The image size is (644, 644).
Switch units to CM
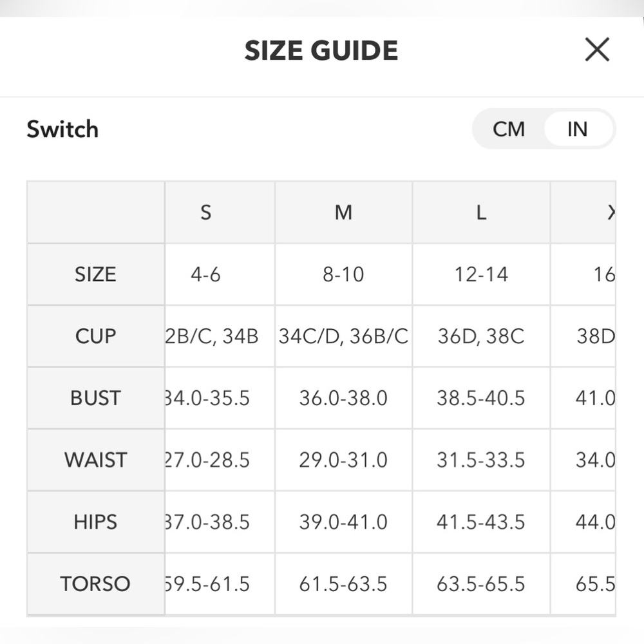(509, 129)
